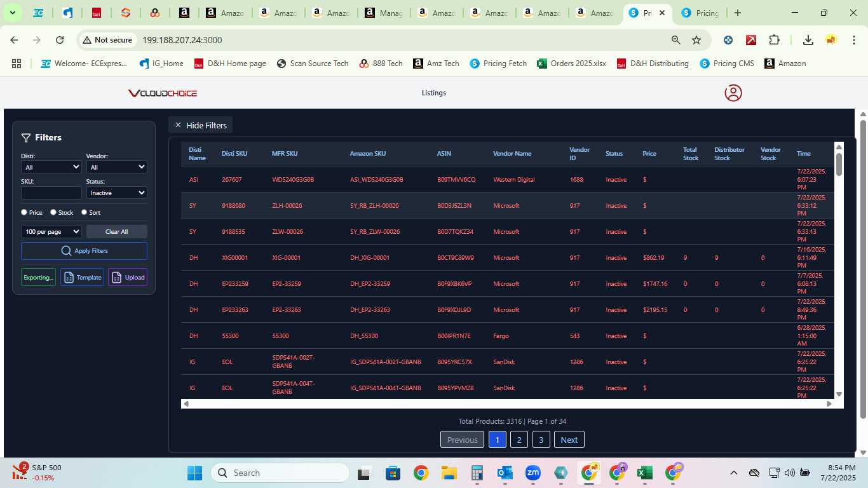Image resolution: width=868 pixels, height=488 pixels.
Task: Download the Template file
Action: click(82, 277)
